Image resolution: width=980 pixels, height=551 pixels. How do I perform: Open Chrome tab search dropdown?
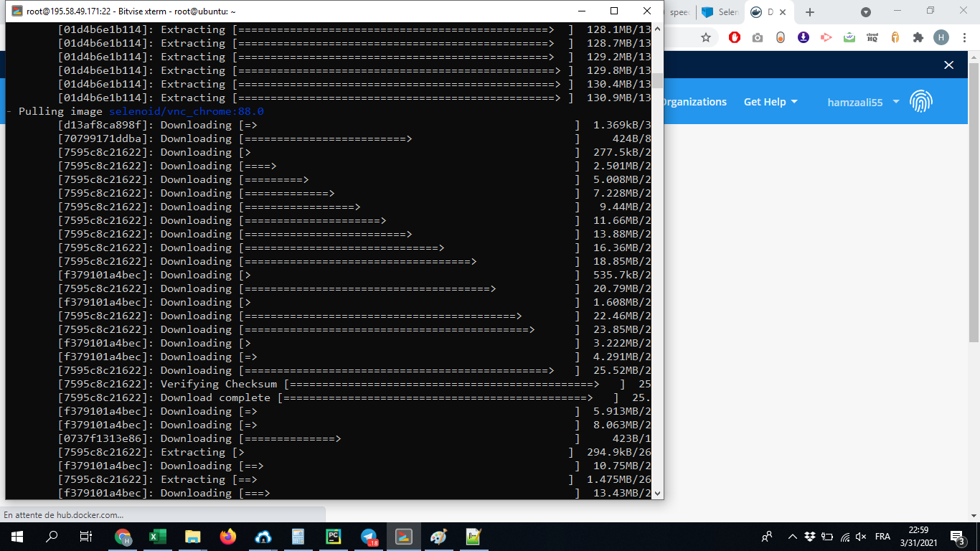tap(866, 12)
